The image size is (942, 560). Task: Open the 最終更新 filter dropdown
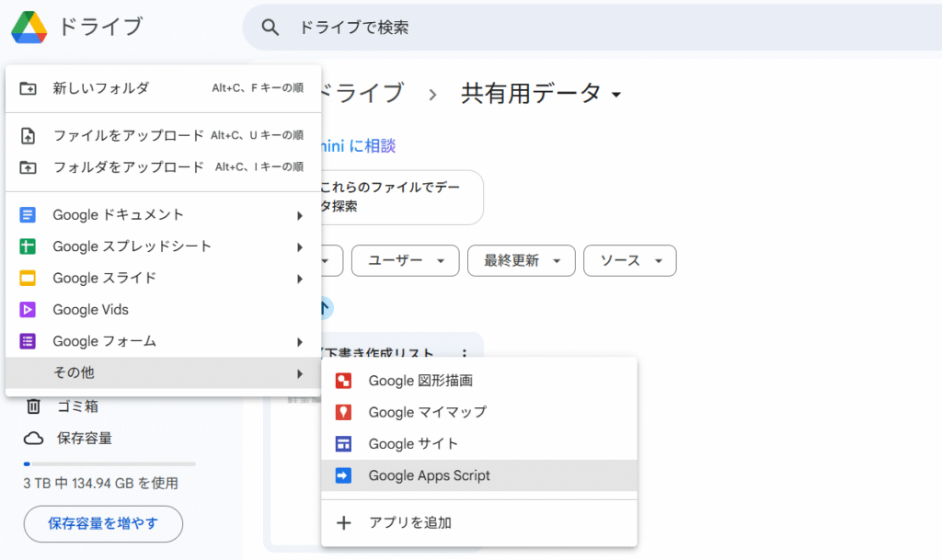pos(521,261)
